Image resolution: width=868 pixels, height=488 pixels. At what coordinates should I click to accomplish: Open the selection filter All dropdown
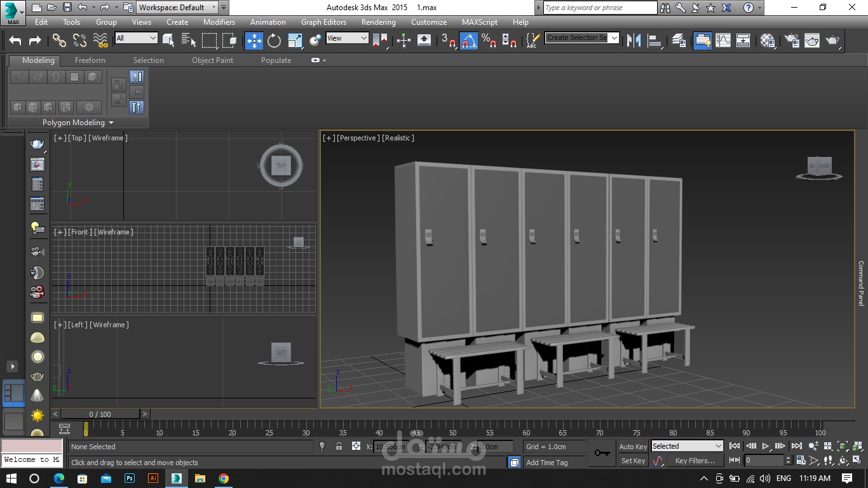[136, 38]
